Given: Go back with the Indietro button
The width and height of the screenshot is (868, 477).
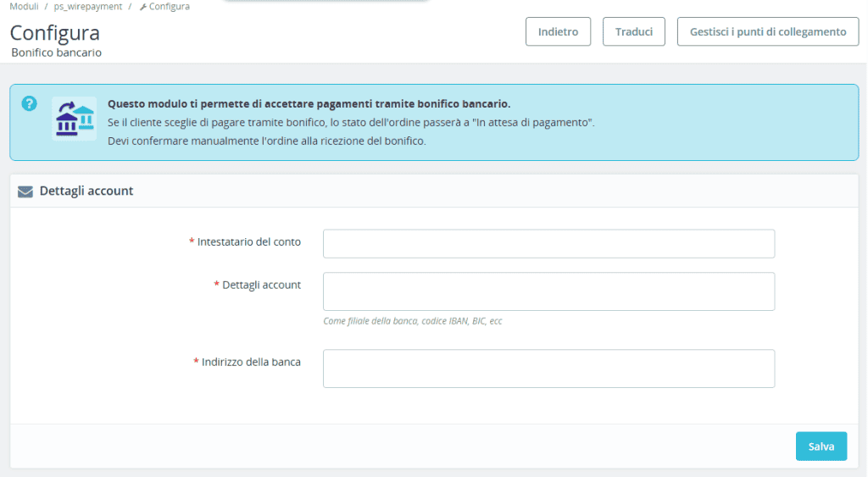Looking at the screenshot, I should pyautogui.click(x=558, y=31).
